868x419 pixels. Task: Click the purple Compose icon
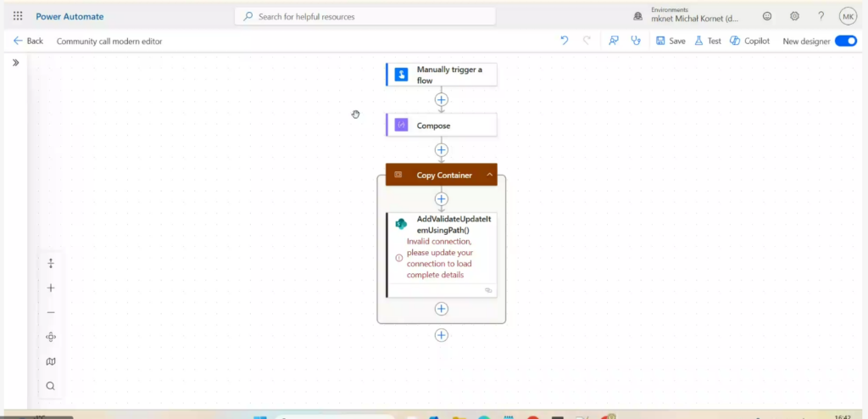(x=401, y=126)
